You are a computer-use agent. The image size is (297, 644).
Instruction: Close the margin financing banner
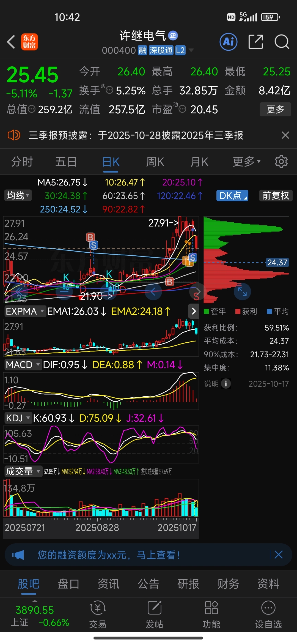(x=279, y=554)
